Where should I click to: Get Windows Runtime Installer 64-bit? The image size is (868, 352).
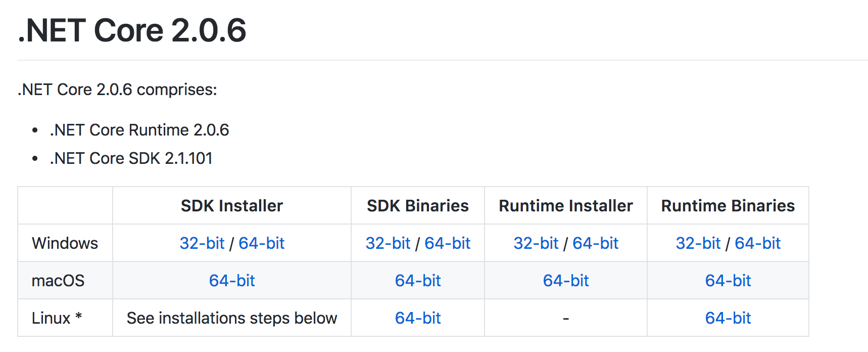coord(596,243)
